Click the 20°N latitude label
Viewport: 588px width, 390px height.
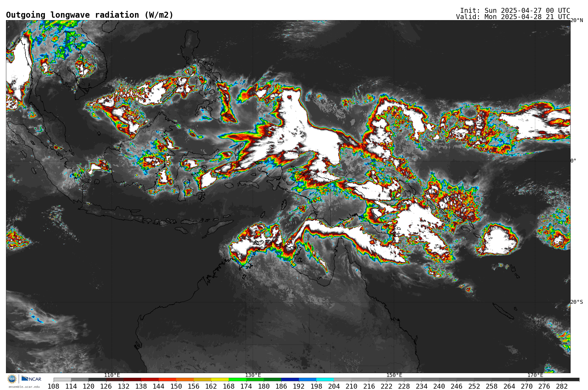[577, 20]
